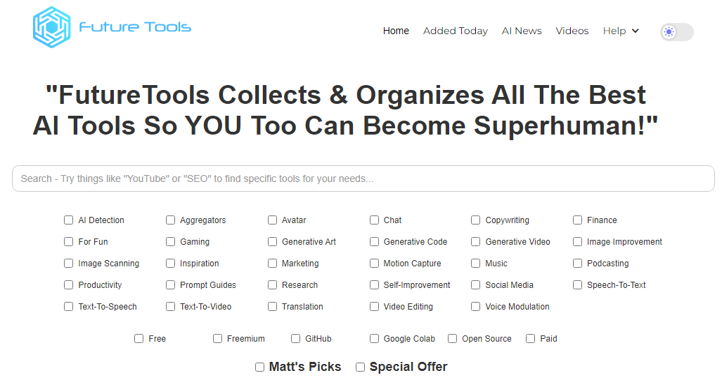
Task: Click the Future Tools hexagon logo
Action: point(52,27)
